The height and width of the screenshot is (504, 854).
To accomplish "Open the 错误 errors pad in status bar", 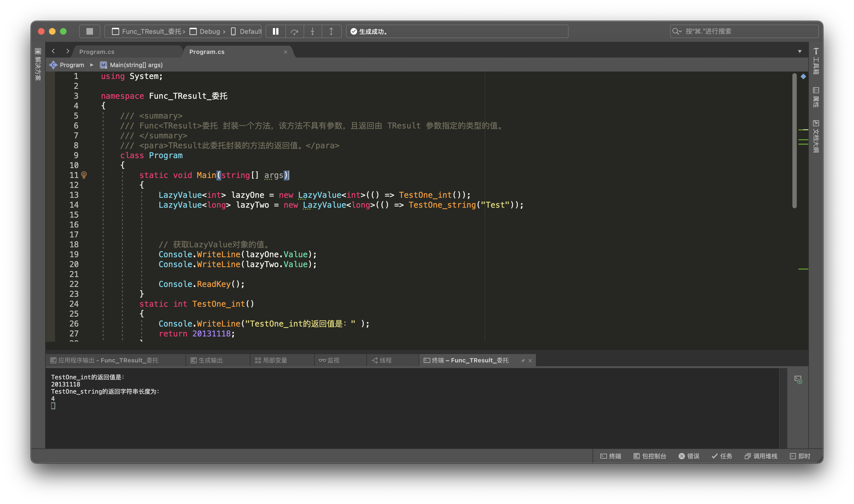I will (x=689, y=456).
